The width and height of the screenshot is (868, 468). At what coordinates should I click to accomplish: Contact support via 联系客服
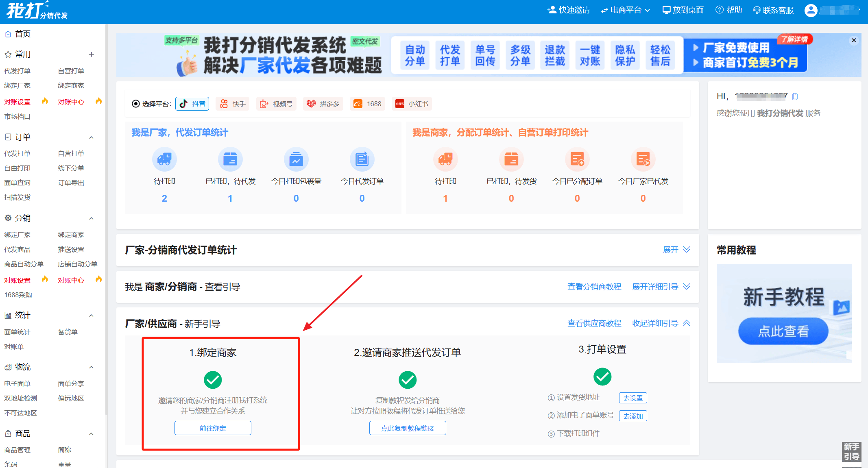click(773, 10)
